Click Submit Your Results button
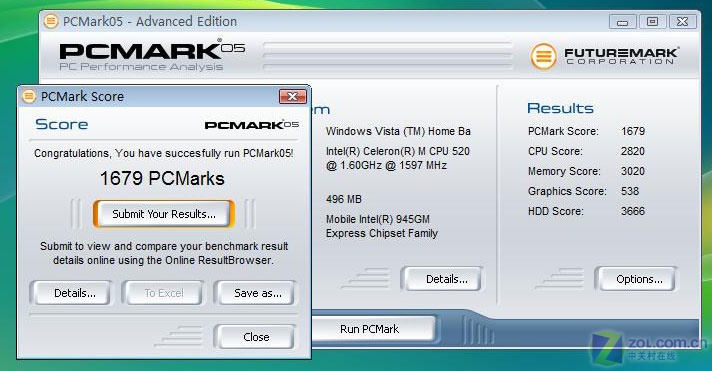Screen dimensions: 712x371 point(163,214)
